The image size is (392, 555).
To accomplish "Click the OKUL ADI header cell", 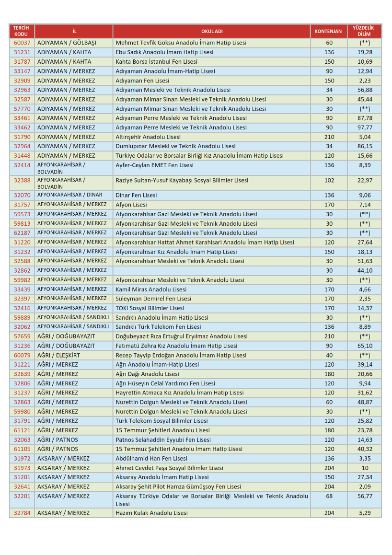I will click(211, 31).
